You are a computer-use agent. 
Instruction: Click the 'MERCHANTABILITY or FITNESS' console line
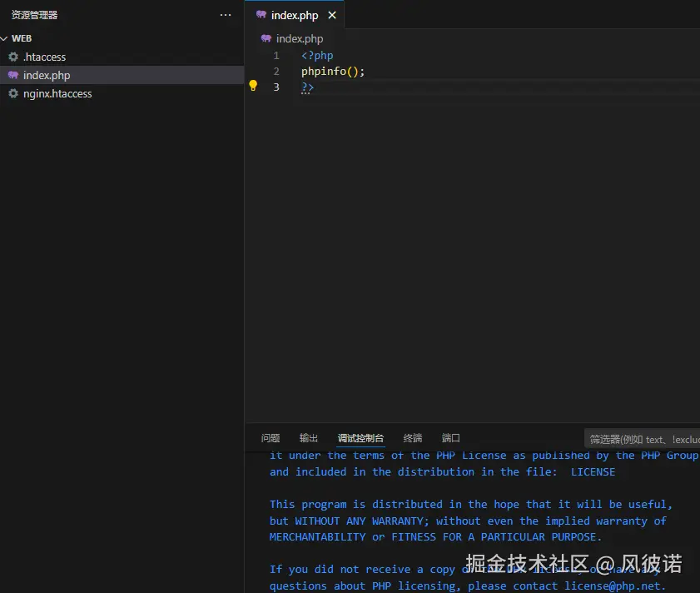pyautogui.click(x=435, y=536)
